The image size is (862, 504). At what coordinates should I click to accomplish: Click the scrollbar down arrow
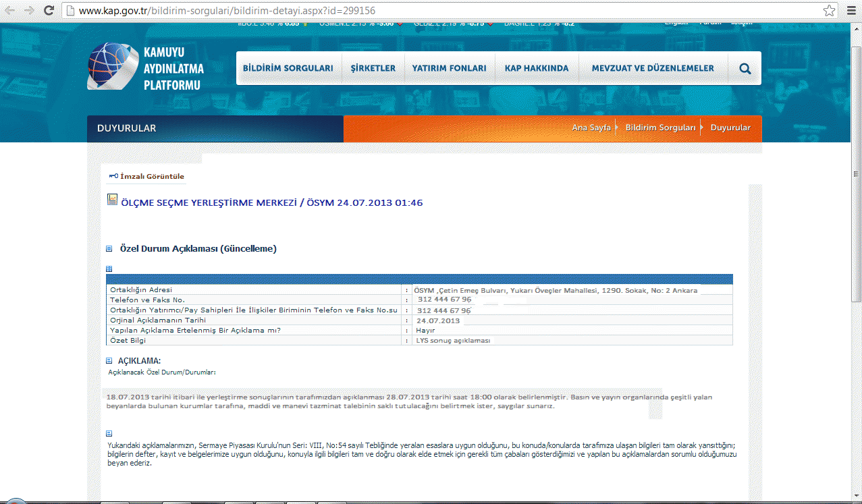coord(856,495)
